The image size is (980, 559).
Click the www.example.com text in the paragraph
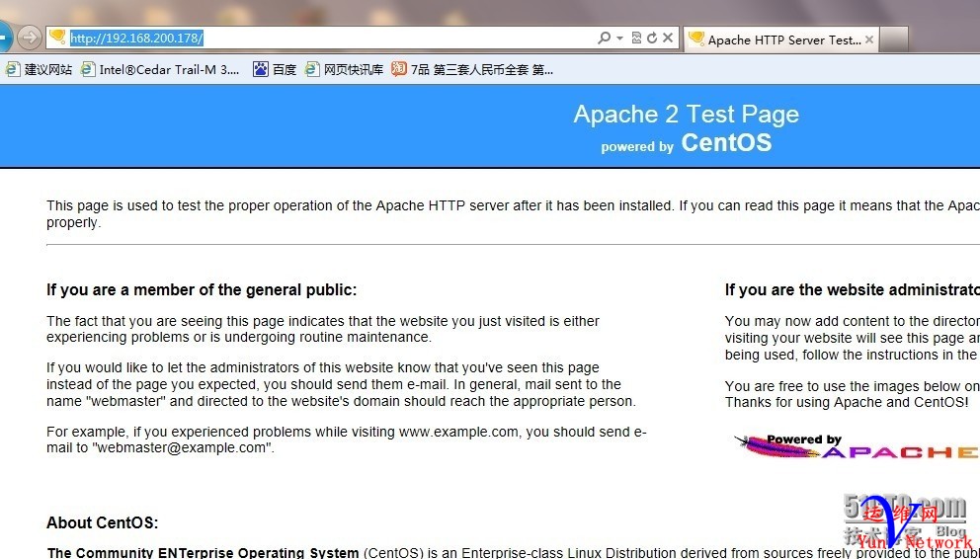point(458,432)
